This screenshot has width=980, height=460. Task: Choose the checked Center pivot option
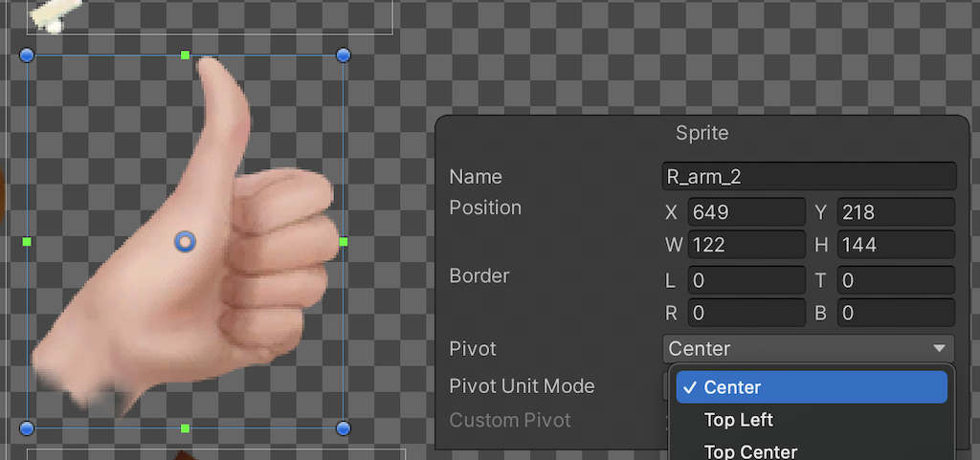coord(812,387)
